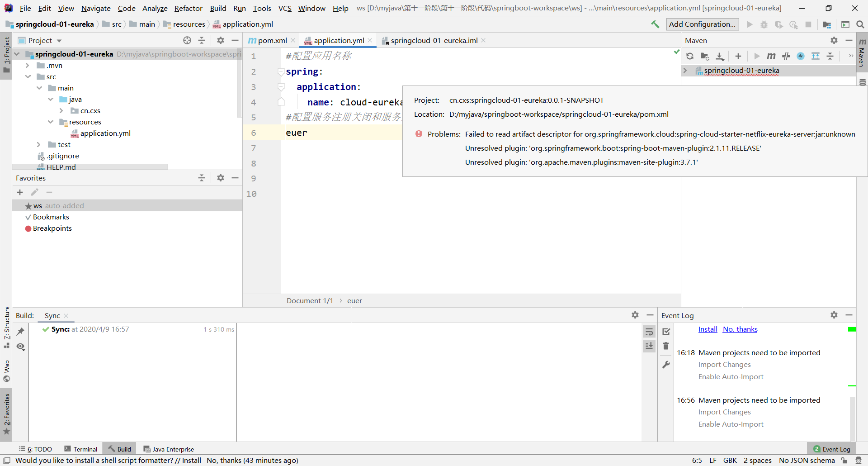Toggle Maven Offline Mode icon
This screenshot has width=868, height=466.
click(786, 56)
